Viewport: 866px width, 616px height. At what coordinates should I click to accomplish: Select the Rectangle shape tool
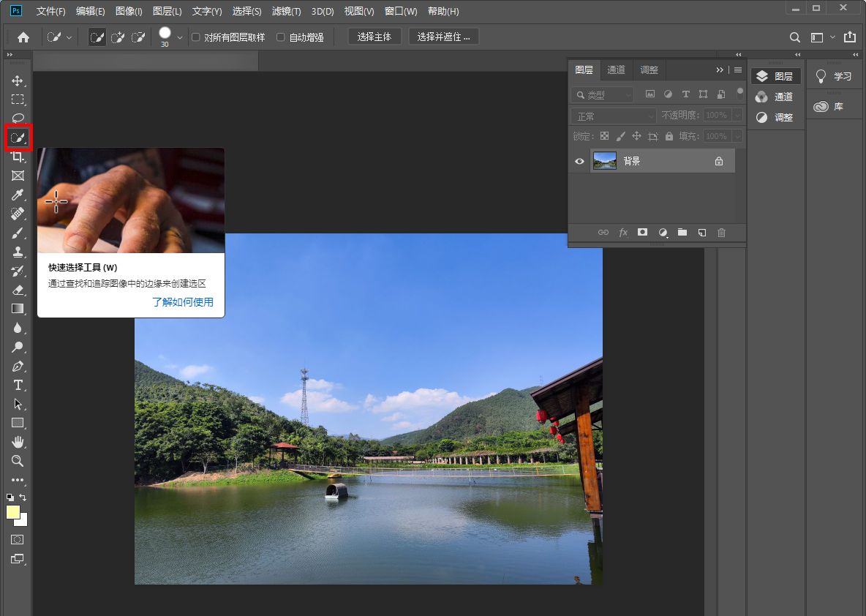coord(18,423)
